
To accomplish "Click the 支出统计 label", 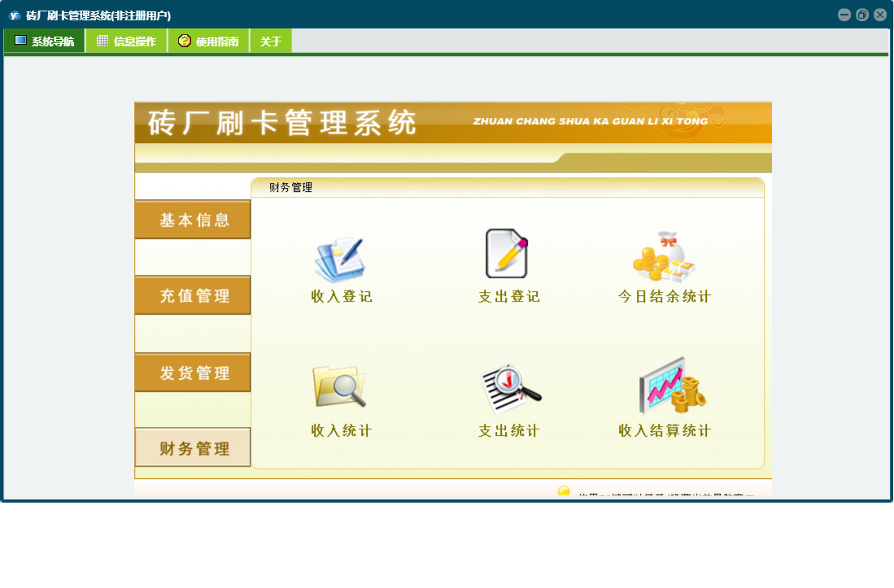I will [508, 431].
